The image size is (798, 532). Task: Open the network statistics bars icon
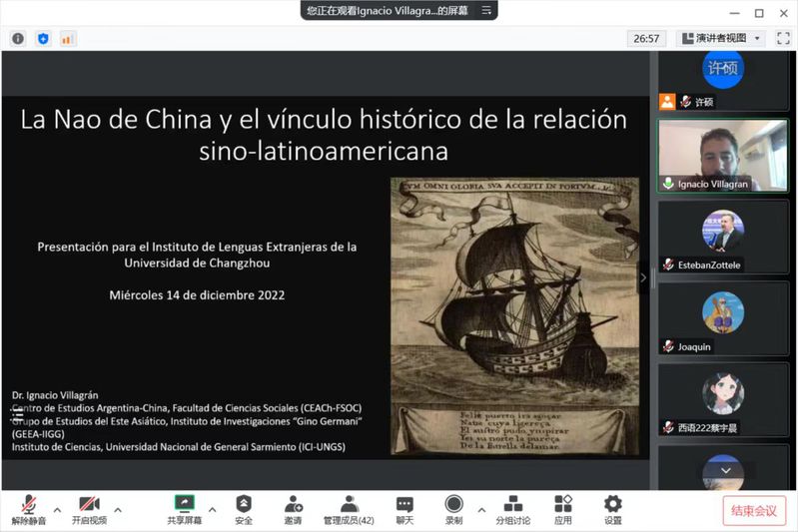tap(68, 39)
